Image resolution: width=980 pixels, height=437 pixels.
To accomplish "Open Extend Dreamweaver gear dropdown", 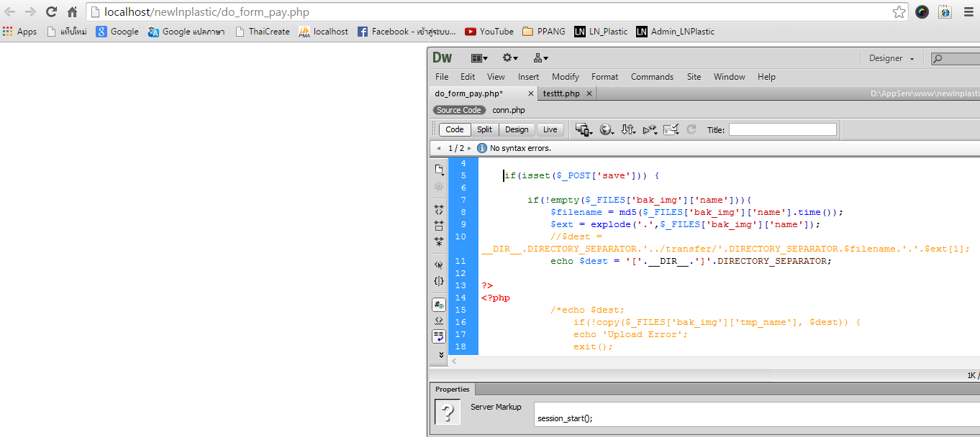I will pos(510,58).
